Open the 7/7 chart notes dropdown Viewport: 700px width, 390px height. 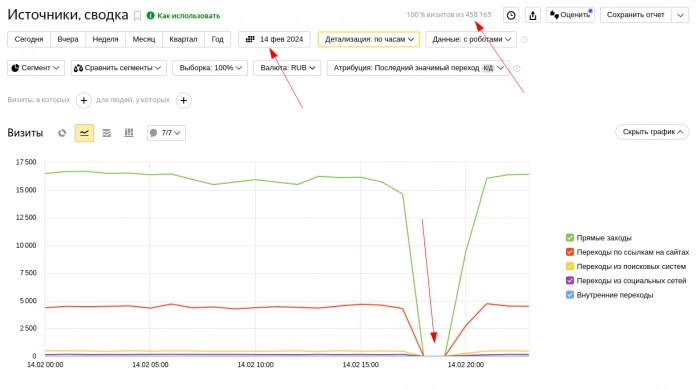point(166,133)
